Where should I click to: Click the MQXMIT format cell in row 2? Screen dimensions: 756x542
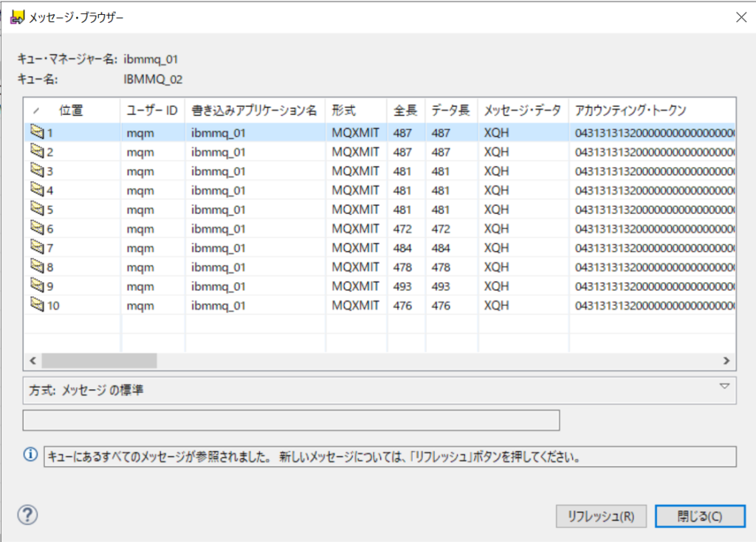click(x=355, y=152)
